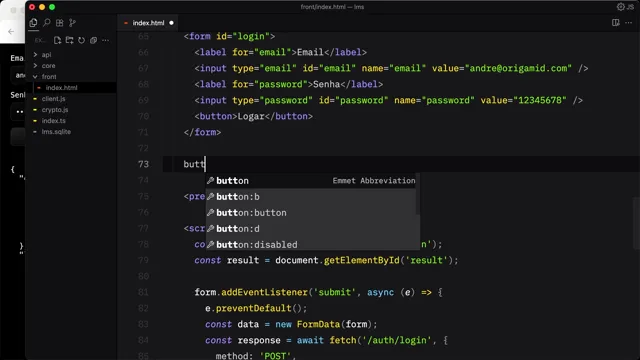Click the label for="email" code line

280,52
